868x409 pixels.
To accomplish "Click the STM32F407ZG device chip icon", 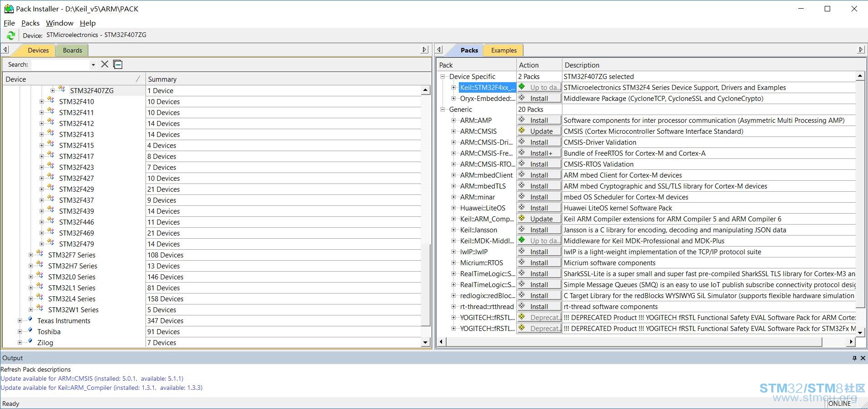I will (x=62, y=89).
